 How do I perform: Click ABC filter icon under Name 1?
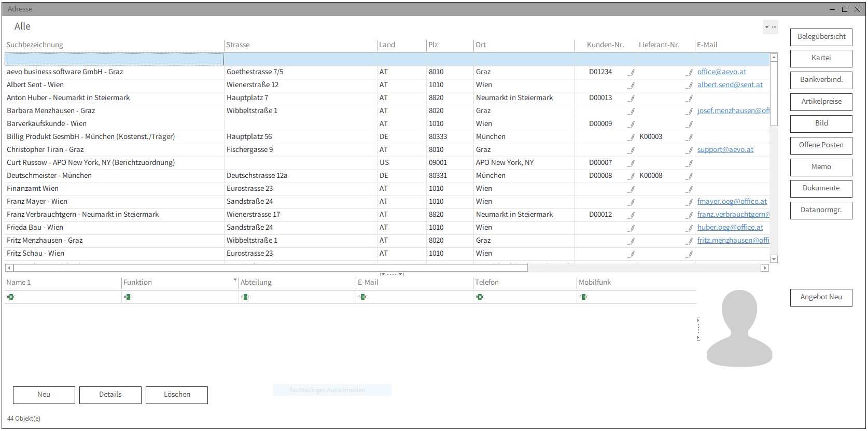point(11,297)
